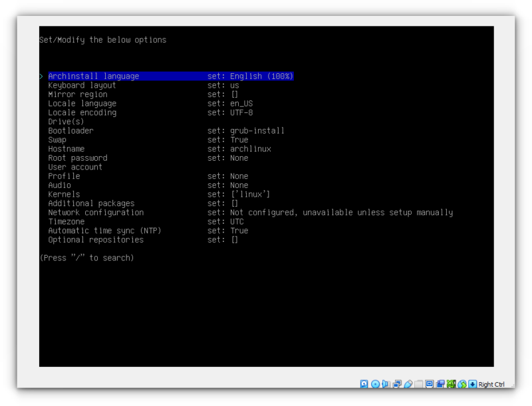Image resolution: width=532 pixels, height=406 pixels.
Task: Open the optical drives status icon
Action: coord(376,384)
